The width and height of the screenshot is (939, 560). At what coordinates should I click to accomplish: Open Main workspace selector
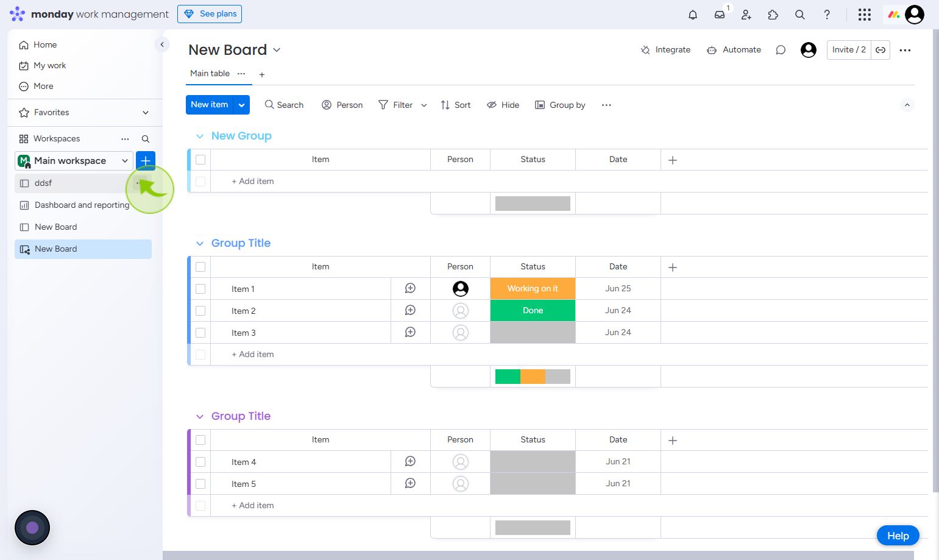[x=74, y=161]
